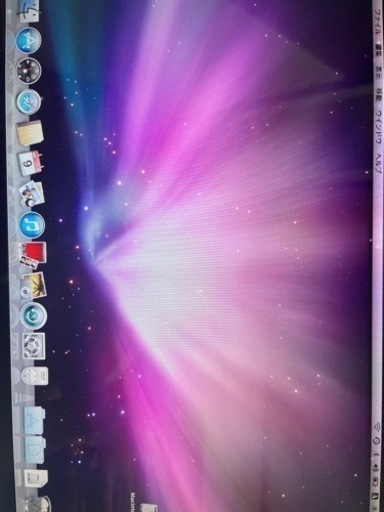This screenshot has width=384, height=512.
Task: Open the ヘルプ menu
Action: 379,163
